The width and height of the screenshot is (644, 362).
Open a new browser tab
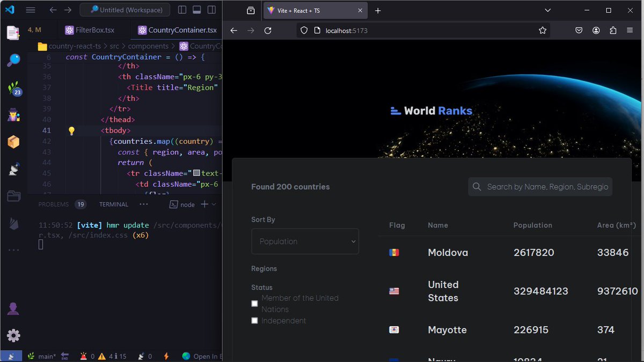coord(378,11)
